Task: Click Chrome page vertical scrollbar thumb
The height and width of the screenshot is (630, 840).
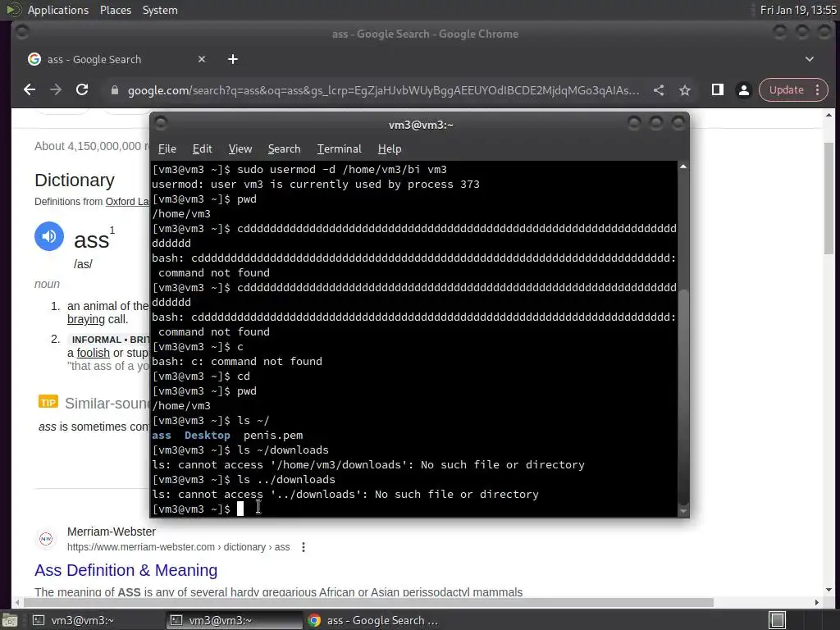Action: click(829, 198)
